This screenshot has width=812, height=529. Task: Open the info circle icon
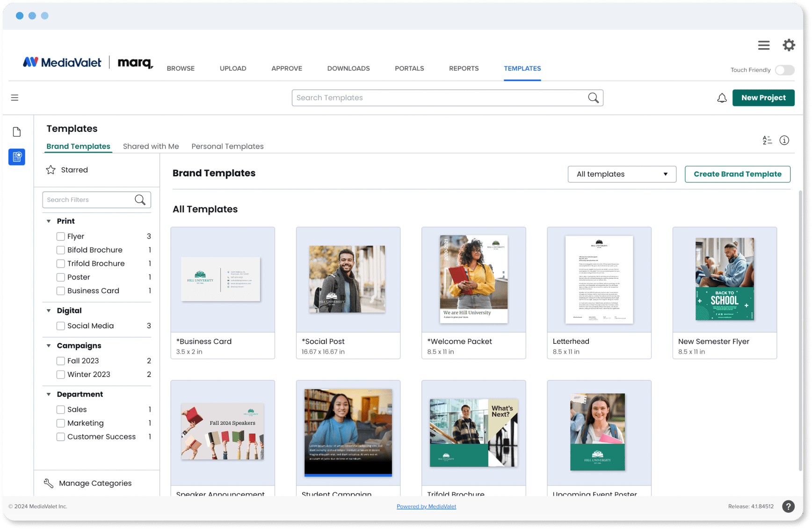[x=784, y=140]
